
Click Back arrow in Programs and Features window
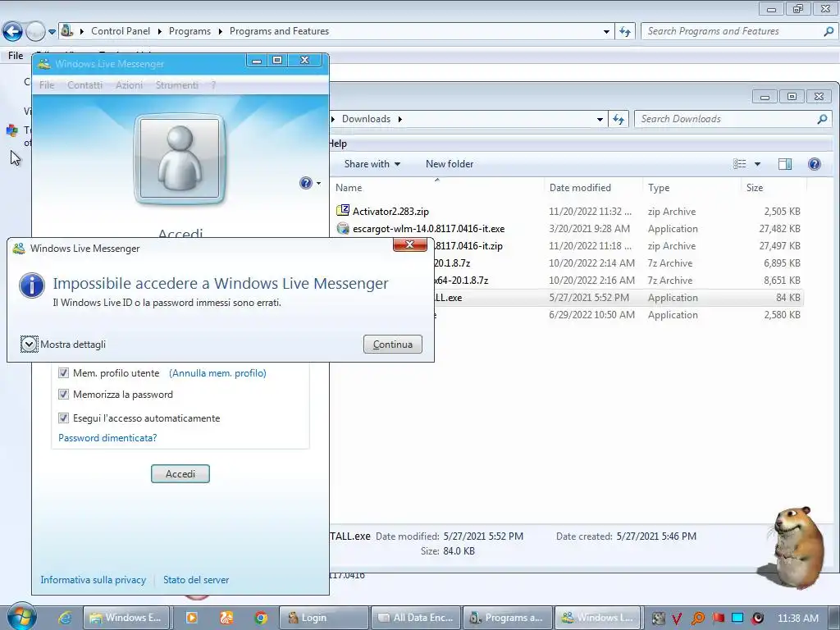point(12,32)
